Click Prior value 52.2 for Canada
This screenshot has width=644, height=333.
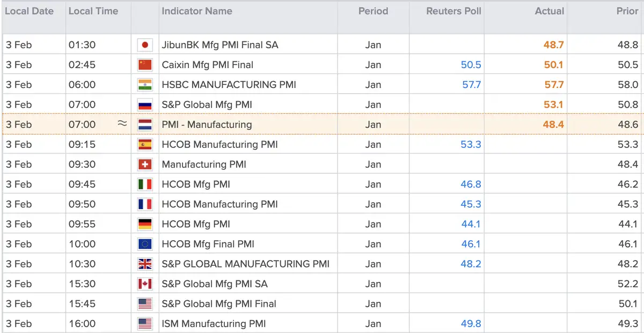[628, 284]
